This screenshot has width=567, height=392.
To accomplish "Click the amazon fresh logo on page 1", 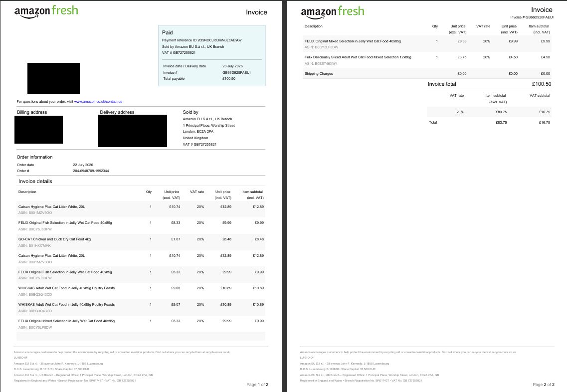I will 46,11.
